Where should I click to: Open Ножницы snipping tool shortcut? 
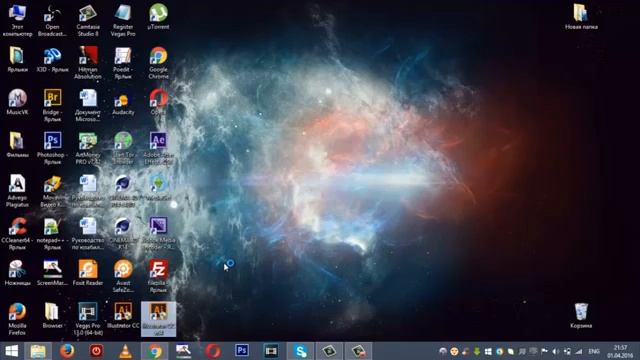[x=17, y=273]
